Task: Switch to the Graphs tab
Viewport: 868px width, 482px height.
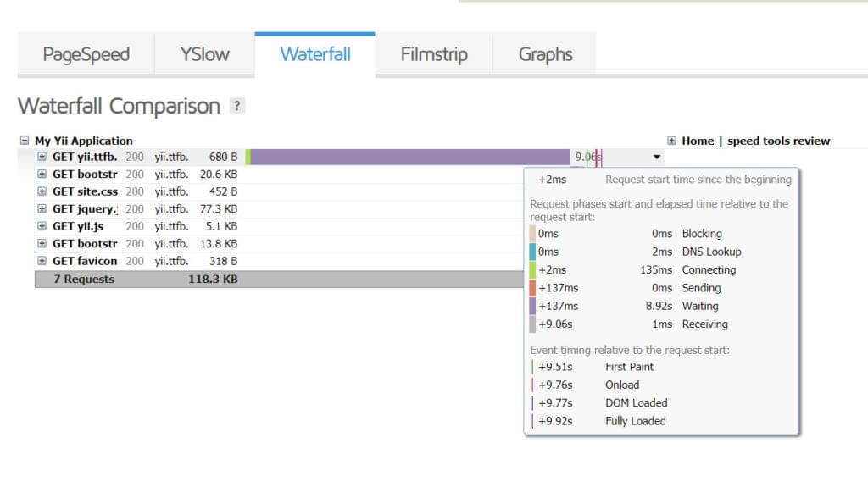Action: pyautogui.click(x=545, y=55)
